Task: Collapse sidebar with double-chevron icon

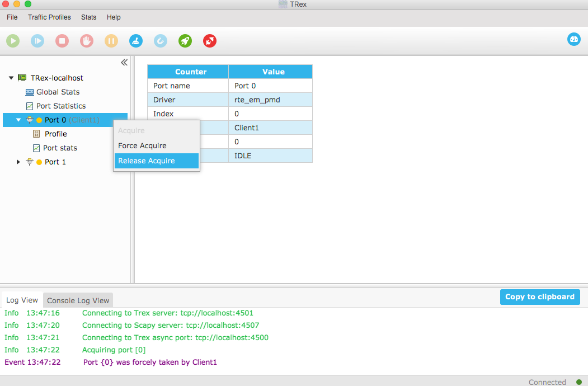Action: click(x=124, y=62)
